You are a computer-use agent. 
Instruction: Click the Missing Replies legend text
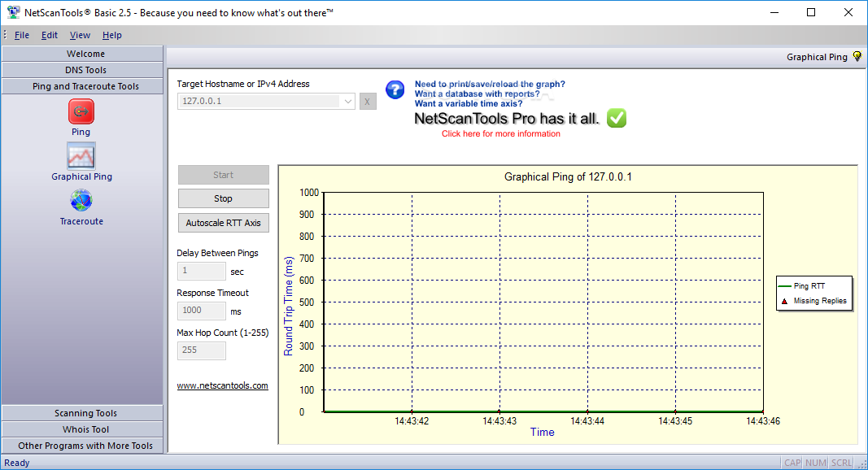(820, 301)
